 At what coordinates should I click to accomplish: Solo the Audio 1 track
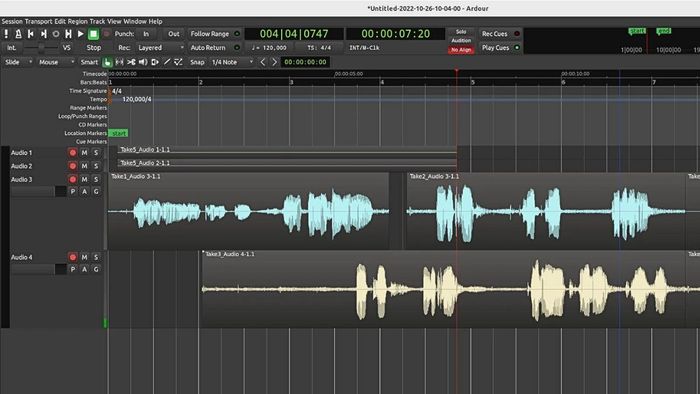[x=96, y=153]
